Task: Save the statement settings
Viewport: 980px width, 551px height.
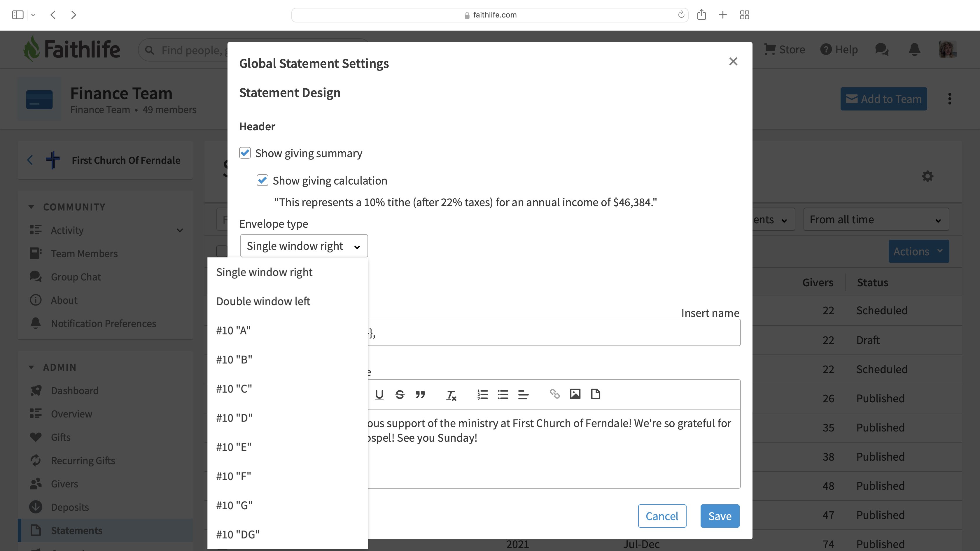Action: [720, 516]
